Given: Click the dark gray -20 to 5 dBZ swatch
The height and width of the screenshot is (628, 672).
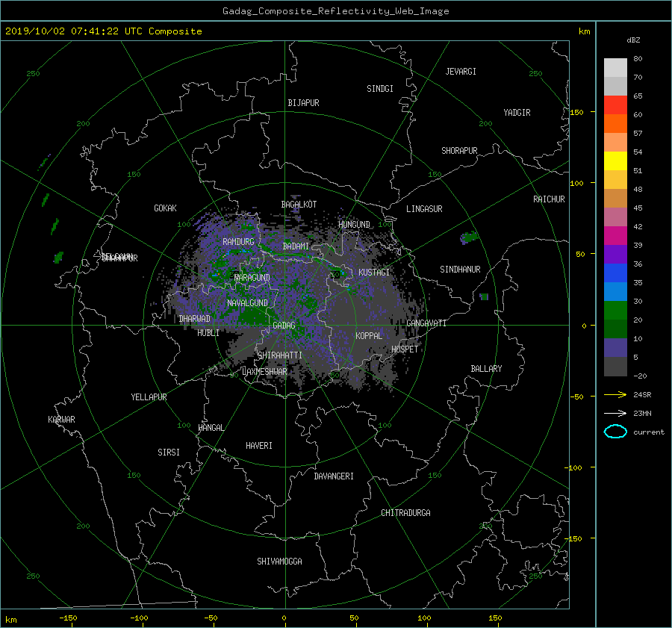Looking at the screenshot, I should [615, 366].
